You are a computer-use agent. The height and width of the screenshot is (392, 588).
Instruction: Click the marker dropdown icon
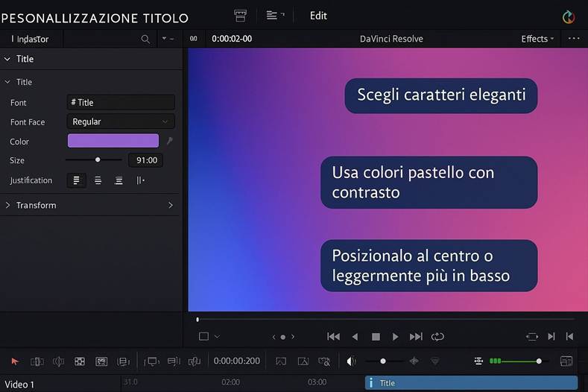click(x=434, y=361)
